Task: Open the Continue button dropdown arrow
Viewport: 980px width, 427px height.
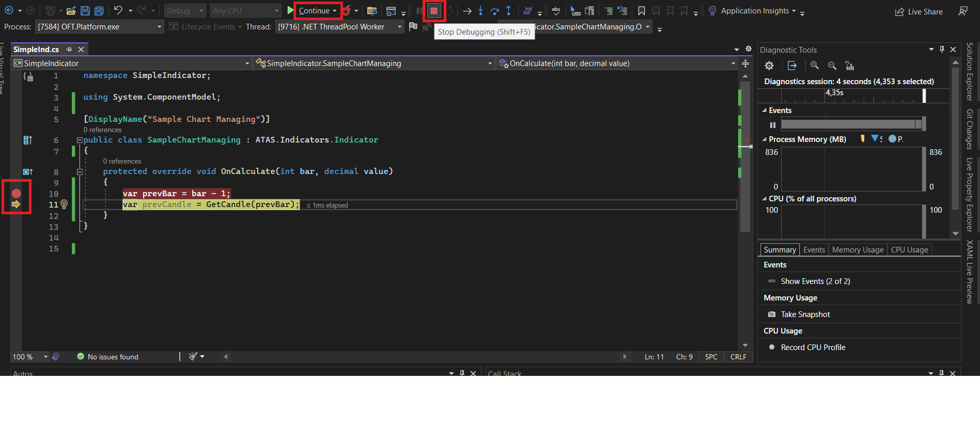Action: click(x=335, y=11)
